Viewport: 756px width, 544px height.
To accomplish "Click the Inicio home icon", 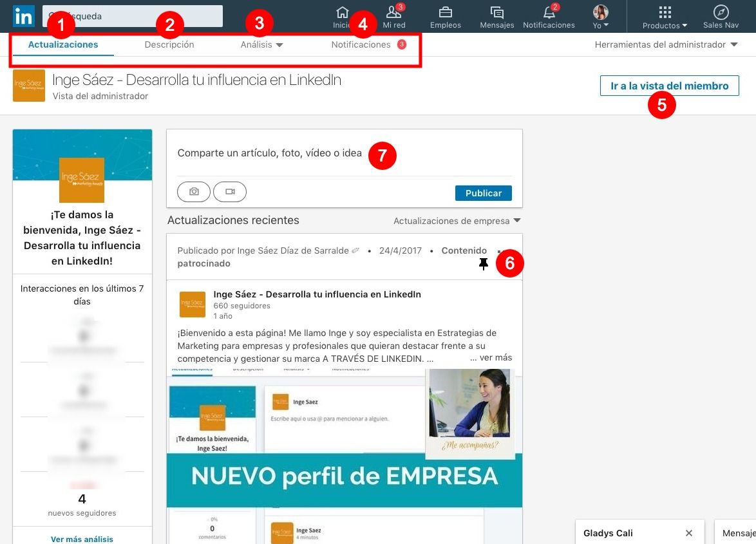I will [x=341, y=13].
